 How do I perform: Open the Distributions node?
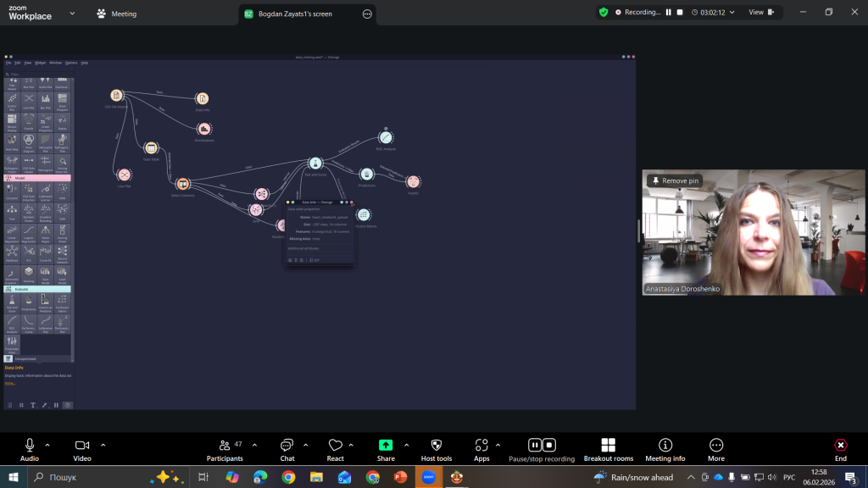[x=203, y=129]
